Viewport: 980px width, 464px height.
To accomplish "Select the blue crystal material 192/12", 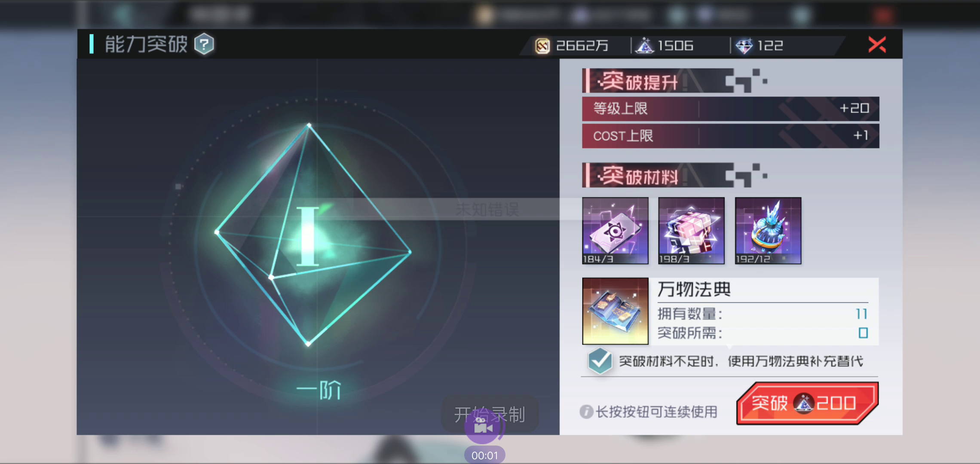I will 768,231.
